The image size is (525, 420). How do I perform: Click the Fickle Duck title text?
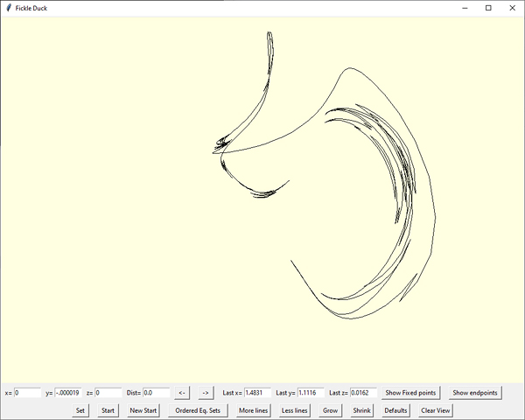[x=31, y=8]
